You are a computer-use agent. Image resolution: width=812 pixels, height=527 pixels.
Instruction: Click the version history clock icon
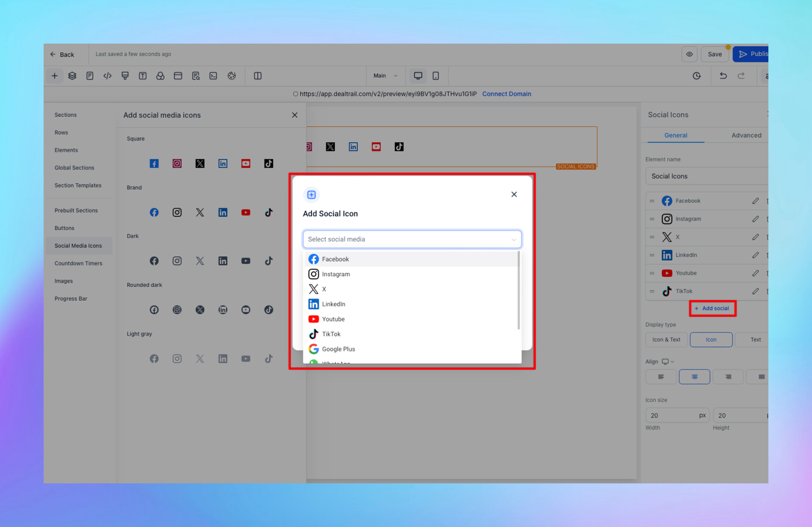coord(697,76)
